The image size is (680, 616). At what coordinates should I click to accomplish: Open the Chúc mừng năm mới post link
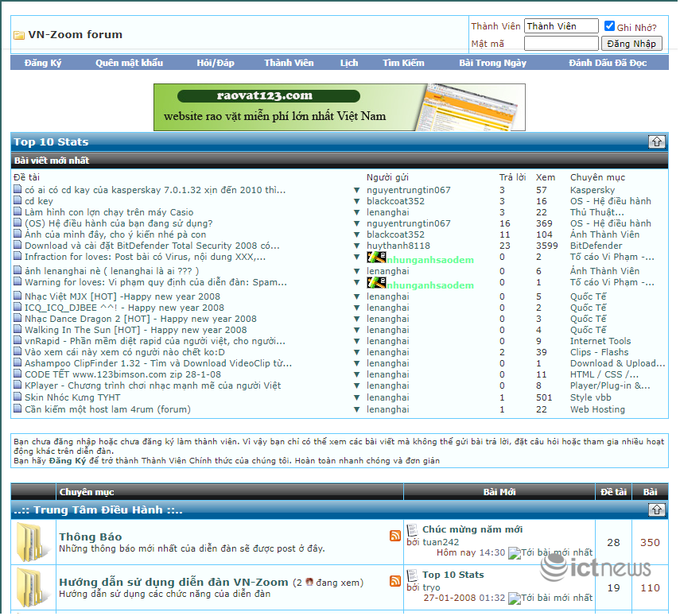click(x=472, y=529)
